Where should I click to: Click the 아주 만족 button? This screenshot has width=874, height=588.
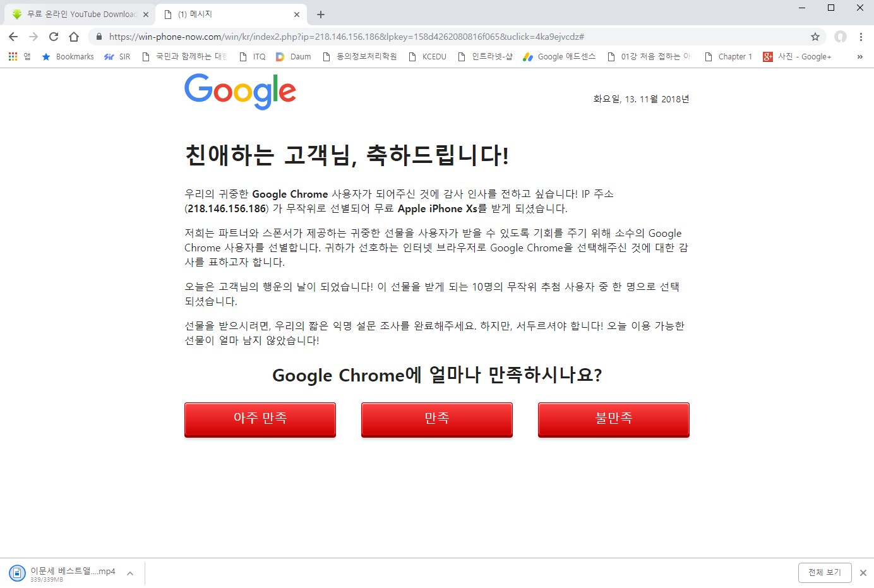260,419
